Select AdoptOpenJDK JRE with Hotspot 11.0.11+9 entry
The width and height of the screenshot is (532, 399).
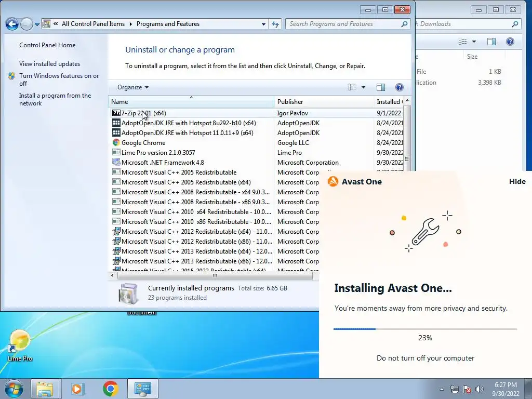(187, 132)
